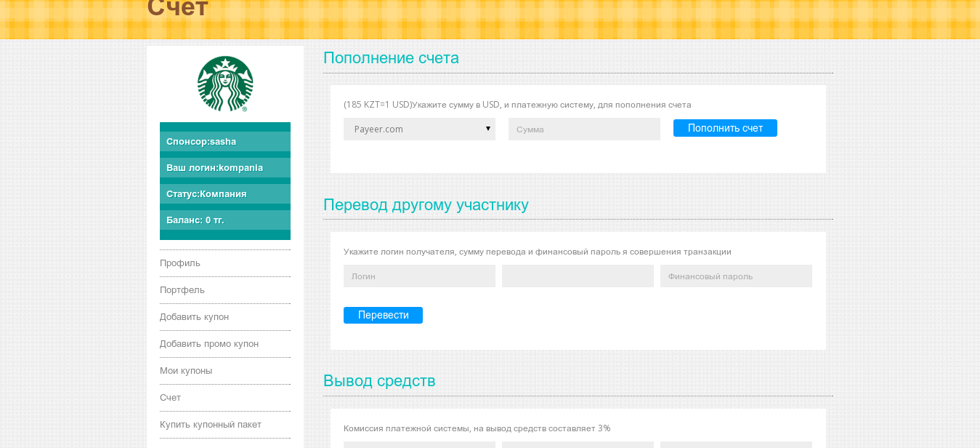Click the Starbucks logo image
980x448 pixels.
(225, 84)
